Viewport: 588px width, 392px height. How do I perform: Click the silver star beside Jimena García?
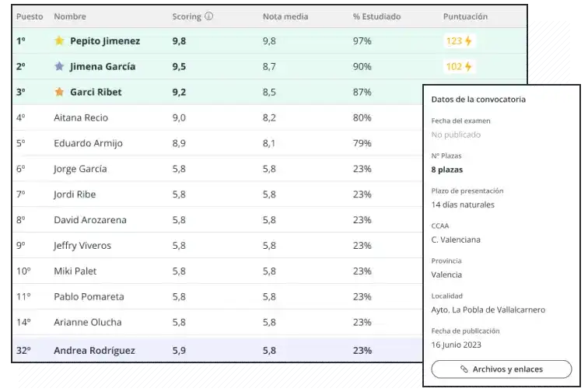click(x=59, y=66)
